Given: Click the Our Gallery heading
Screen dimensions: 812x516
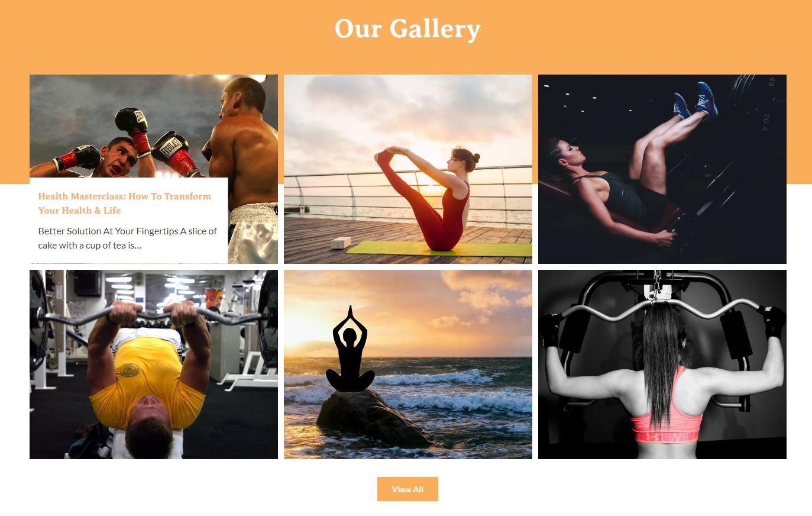Looking at the screenshot, I should (407, 28).
